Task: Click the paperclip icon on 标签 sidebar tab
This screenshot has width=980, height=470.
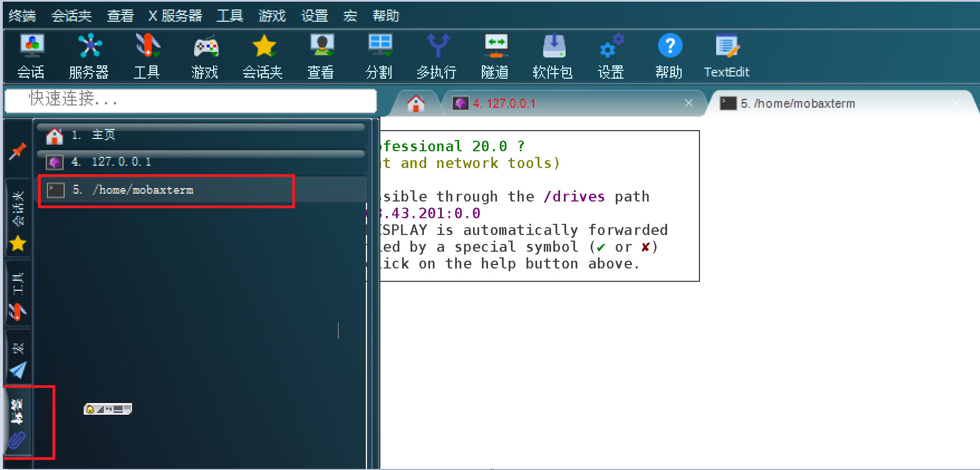Action: [x=17, y=440]
